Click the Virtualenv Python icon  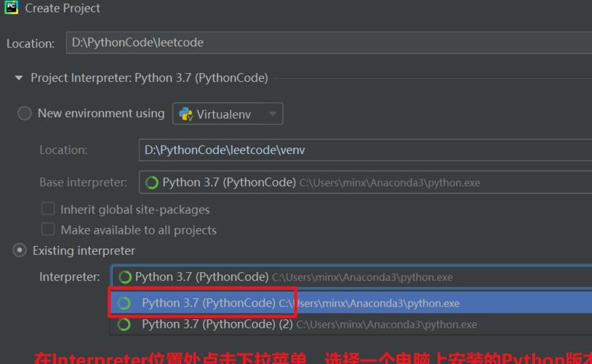[x=186, y=114]
